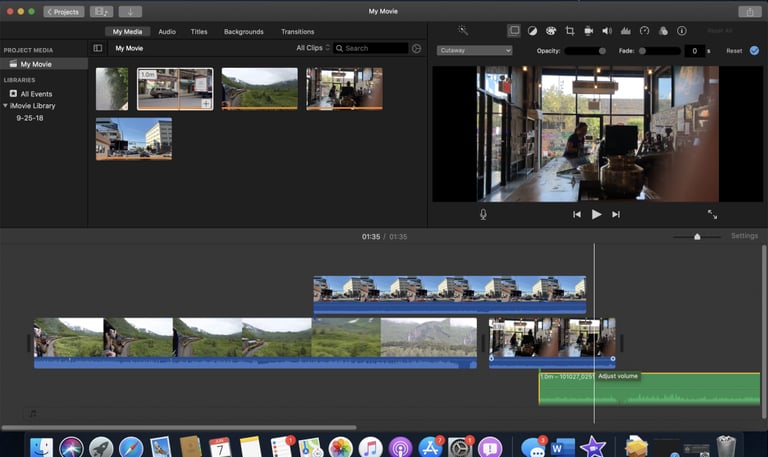The width and height of the screenshot is (768, 457).
Task: Open the All Clips filter dropdown
Action: pos(313,48)
